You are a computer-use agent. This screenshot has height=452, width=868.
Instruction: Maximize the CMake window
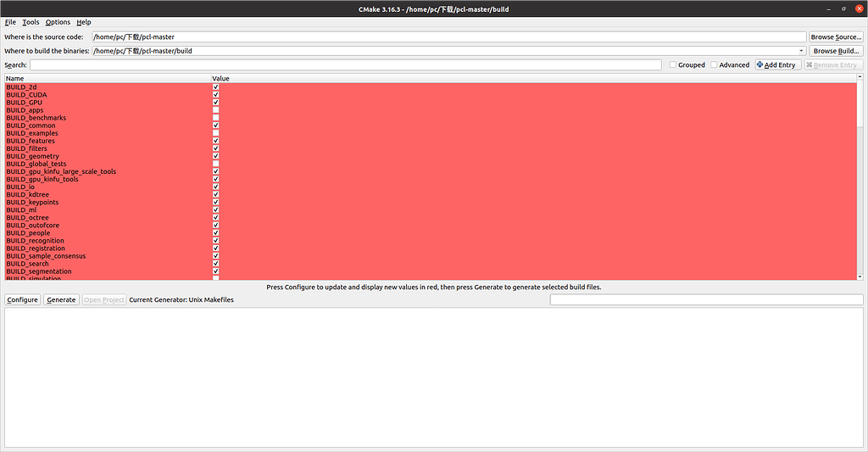point(843,8)
